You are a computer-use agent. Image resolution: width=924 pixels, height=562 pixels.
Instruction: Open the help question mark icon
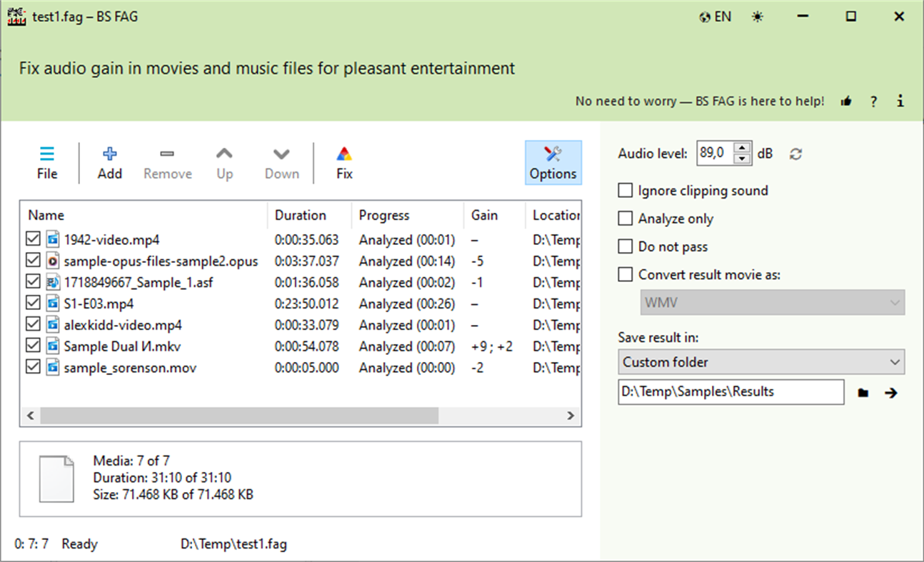873,101
